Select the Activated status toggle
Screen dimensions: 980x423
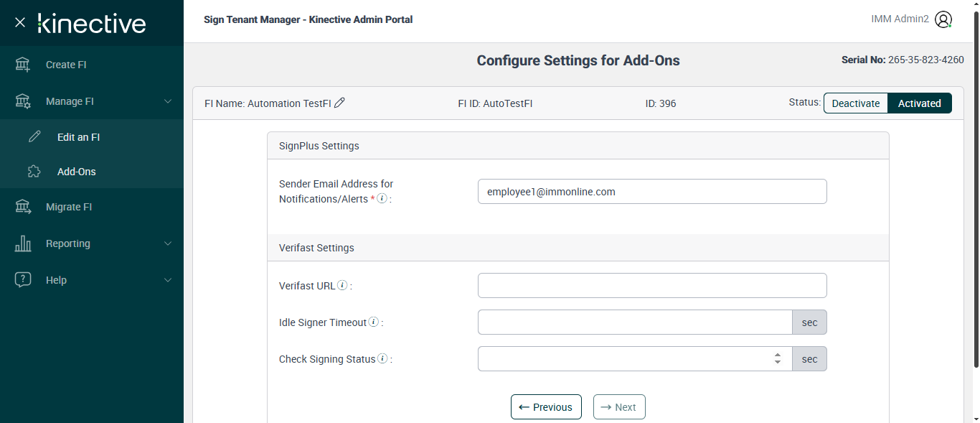coord(919,103)
